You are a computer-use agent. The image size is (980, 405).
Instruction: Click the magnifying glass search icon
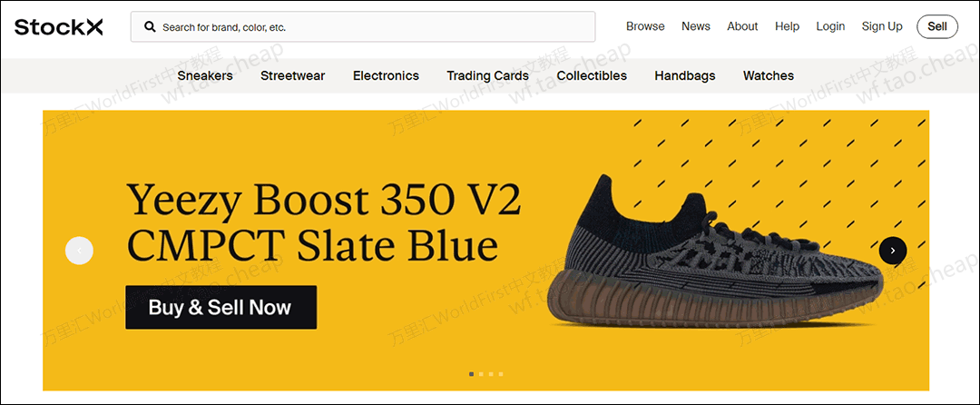pos(150,27)
